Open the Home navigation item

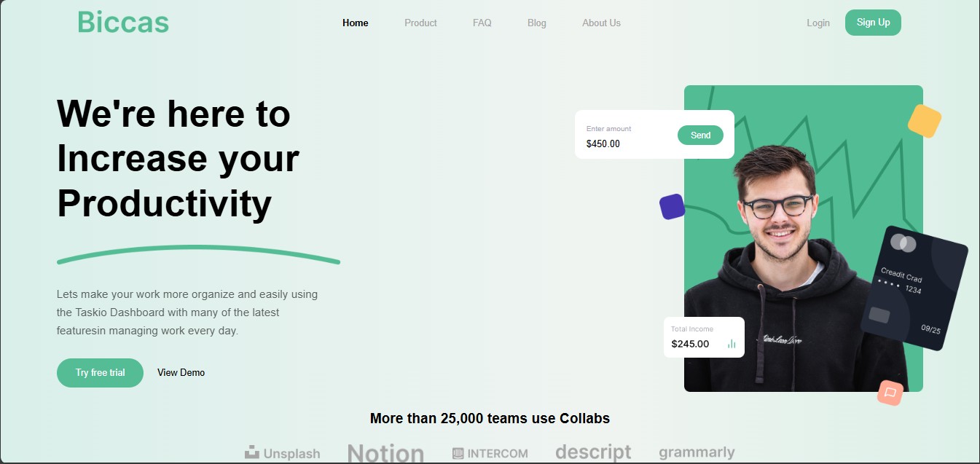coord(355,23)
